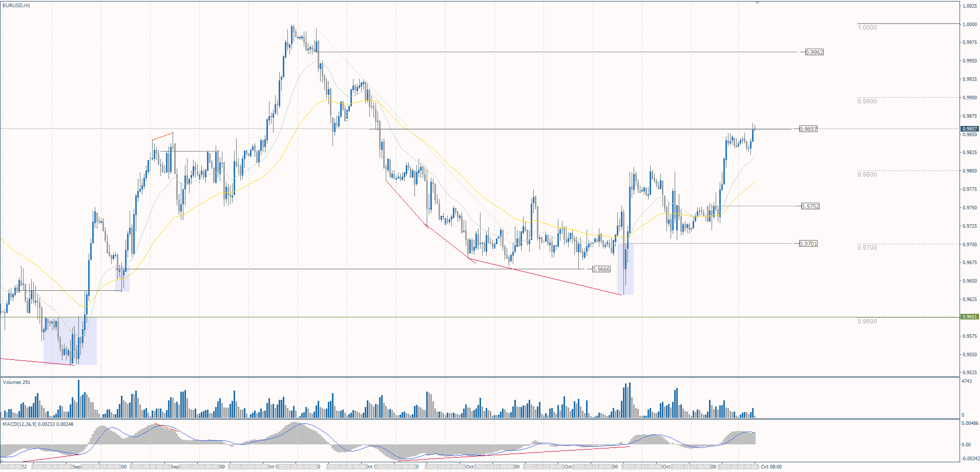Click the green 0.9601 price tag
This screenshot has width=980, height=472.
pyautogui.click(x=970, y=317)
